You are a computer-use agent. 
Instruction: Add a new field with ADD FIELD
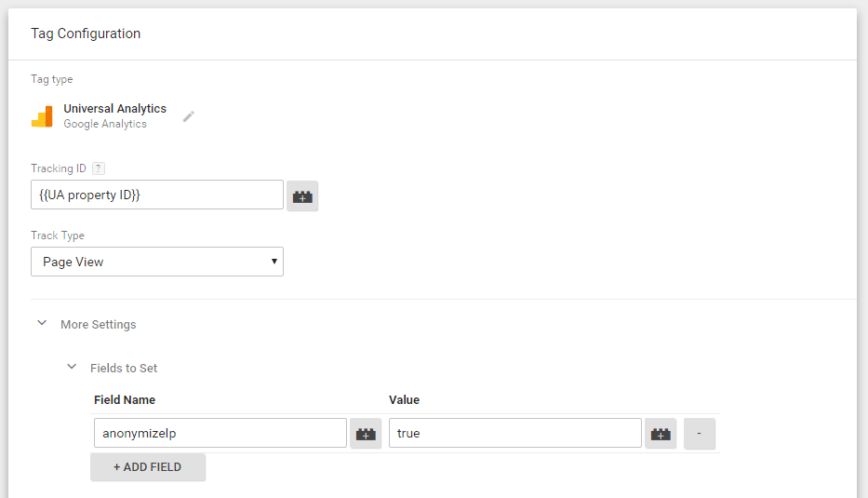(x=148, y=467)
